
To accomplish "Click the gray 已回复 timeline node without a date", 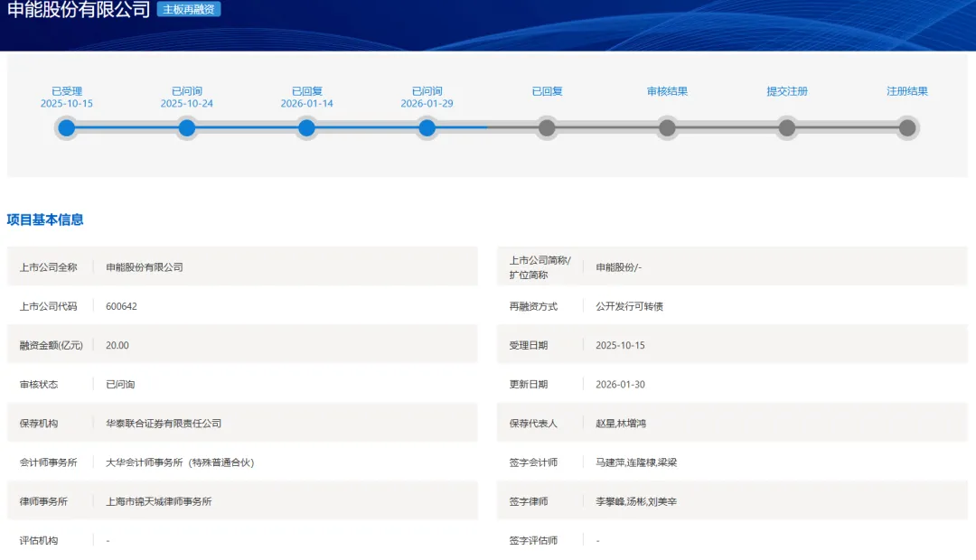I will (547, 128).
